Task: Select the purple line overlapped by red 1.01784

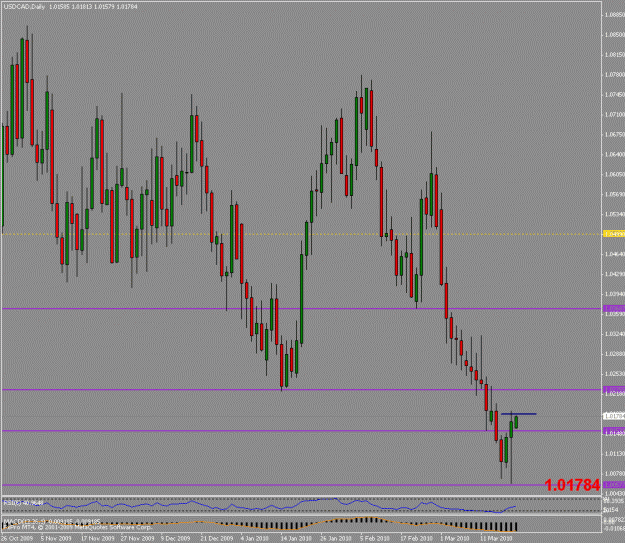Action: point(302,485)
